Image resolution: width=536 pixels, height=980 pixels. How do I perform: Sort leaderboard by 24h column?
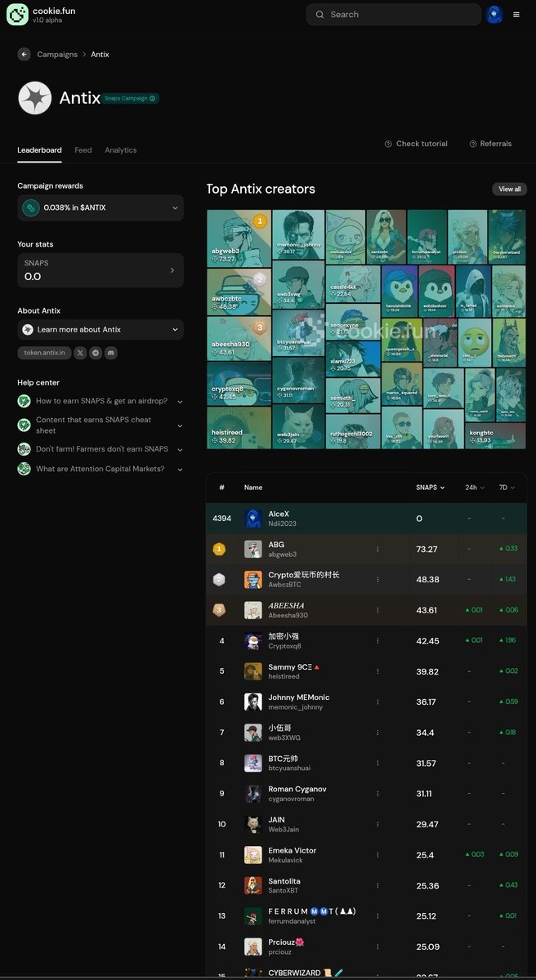point(475,488)
